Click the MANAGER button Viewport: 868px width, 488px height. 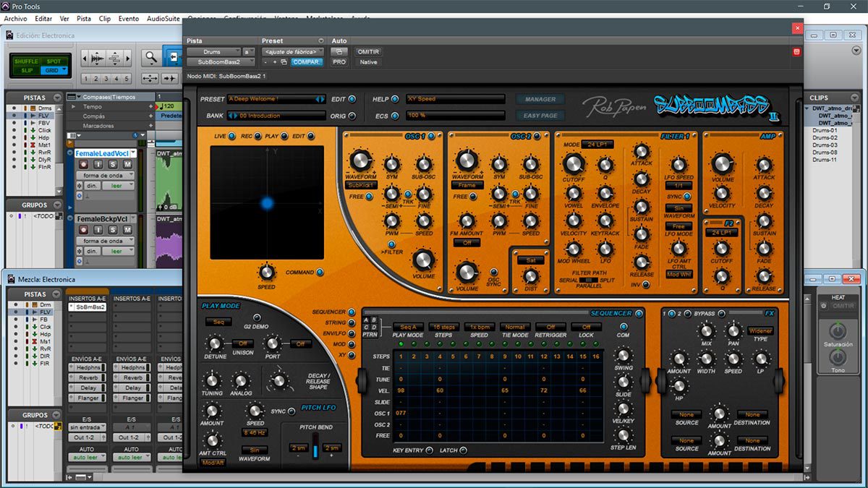[540, 99]
